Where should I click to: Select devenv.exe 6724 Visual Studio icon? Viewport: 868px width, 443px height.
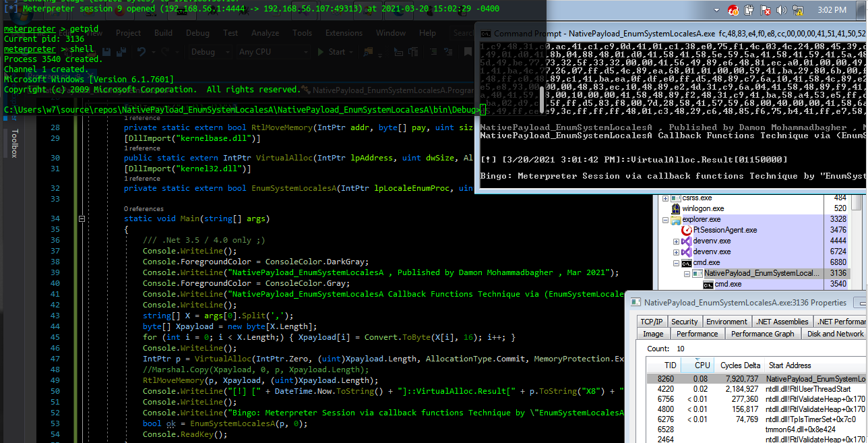click(687, 252)
